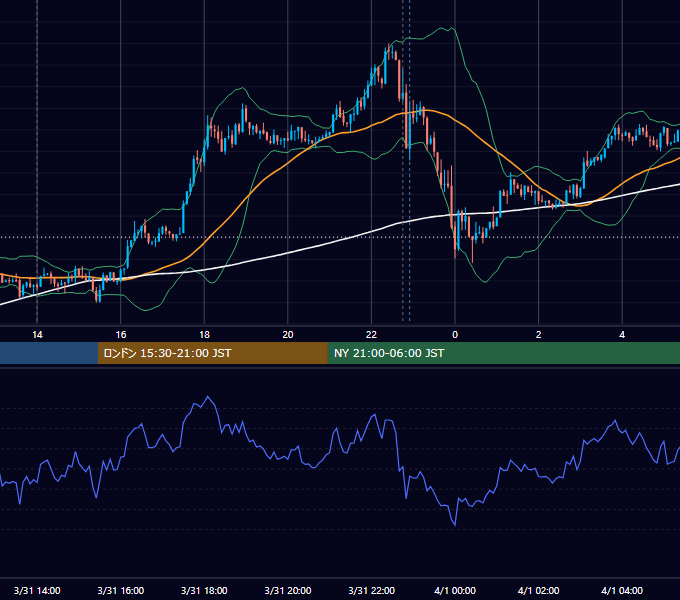The width and height of the screenshot is (680, 600).
Task: Click the 0 hour label on price chart axis
Action: point(455,335)
